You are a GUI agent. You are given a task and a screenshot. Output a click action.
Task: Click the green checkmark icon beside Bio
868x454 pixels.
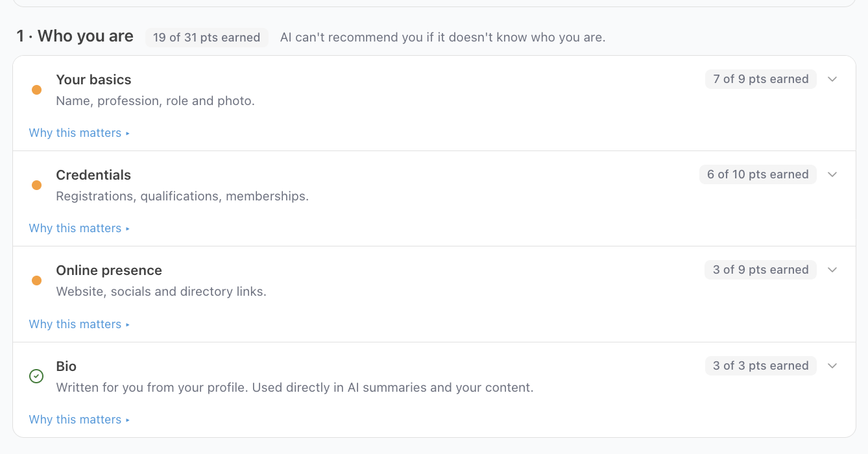click(x=36, y=376)
